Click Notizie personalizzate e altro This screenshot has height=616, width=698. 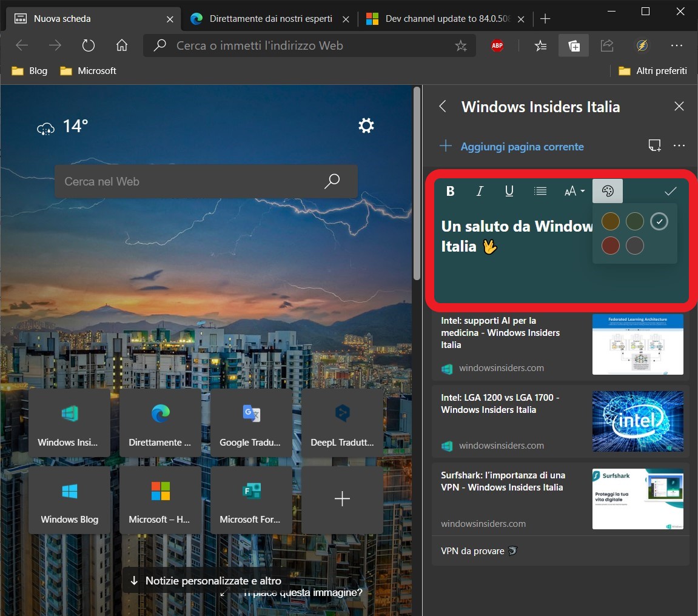[206, 580]
